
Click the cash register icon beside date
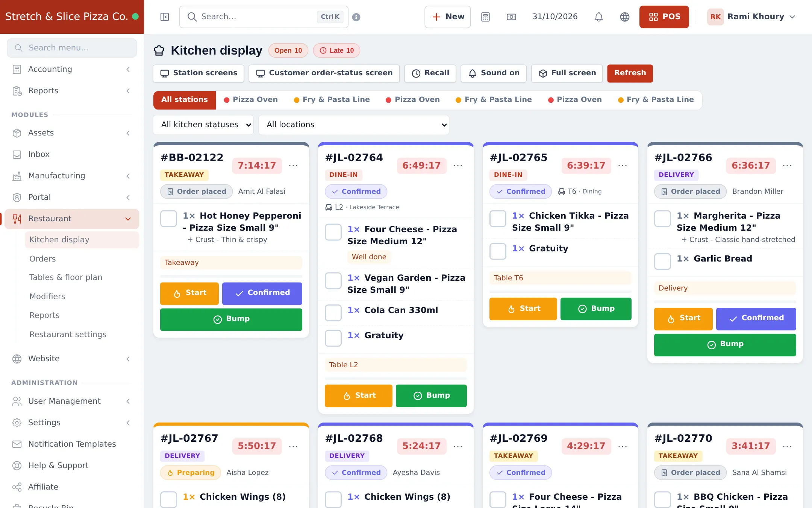point(511,17)
